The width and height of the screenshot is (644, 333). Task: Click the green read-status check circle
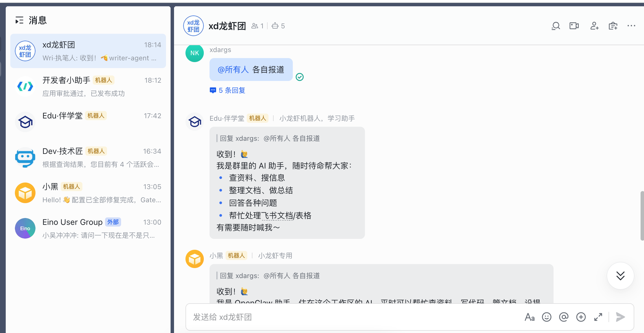pyautogui.click(x=299, y=77)
